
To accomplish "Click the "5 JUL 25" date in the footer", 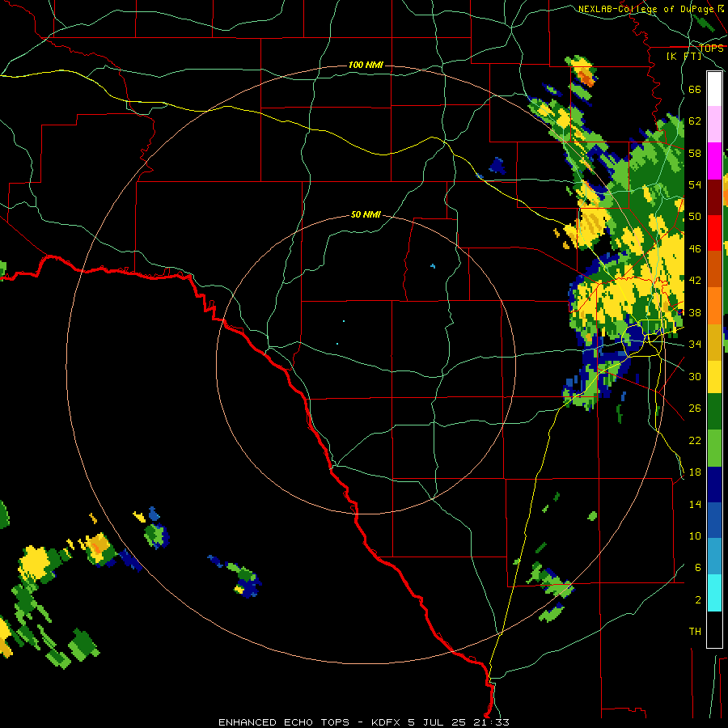I will coord(438,722).
